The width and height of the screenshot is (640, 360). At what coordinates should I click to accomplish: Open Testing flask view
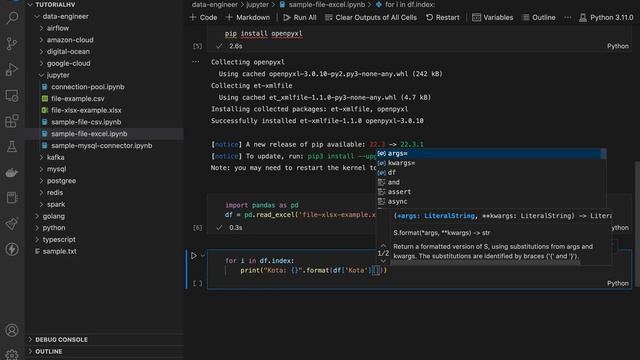pos(12,147)
